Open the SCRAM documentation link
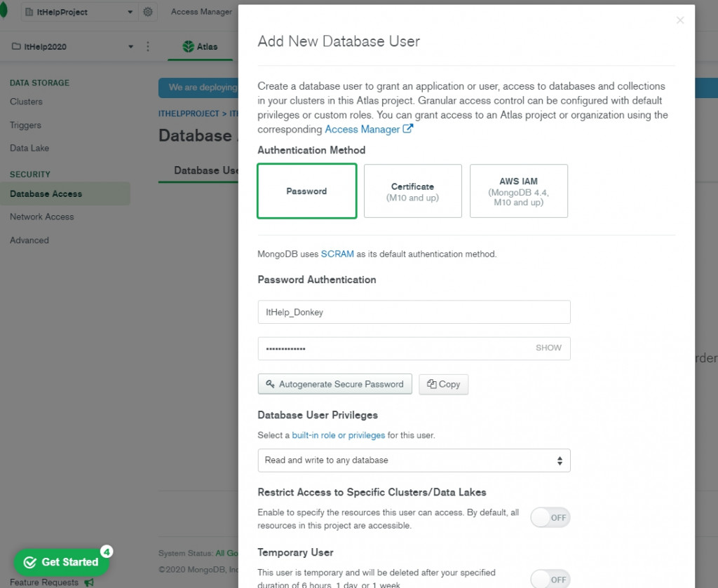 pos(337,254)
